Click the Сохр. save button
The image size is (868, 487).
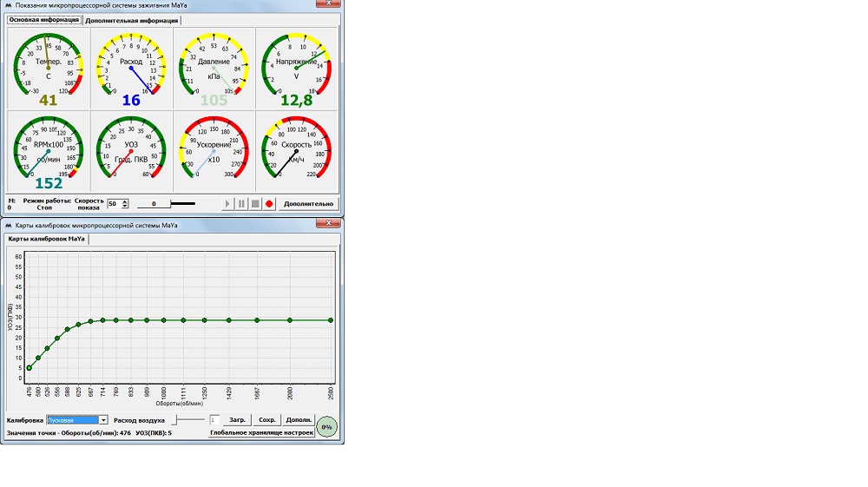(x=267, y=420)
